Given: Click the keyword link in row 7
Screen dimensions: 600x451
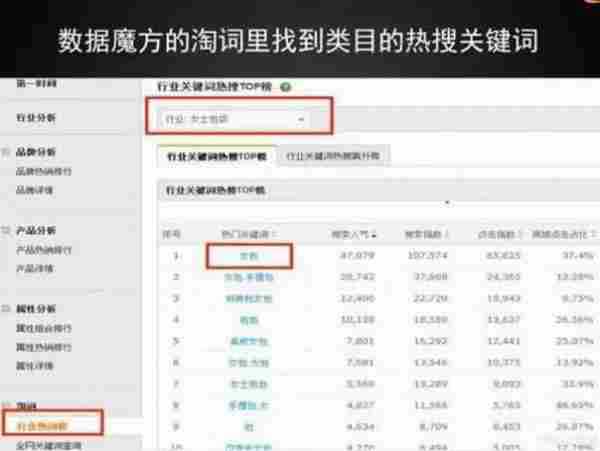Looking at the screenshot, I should [x=249, y=384].
